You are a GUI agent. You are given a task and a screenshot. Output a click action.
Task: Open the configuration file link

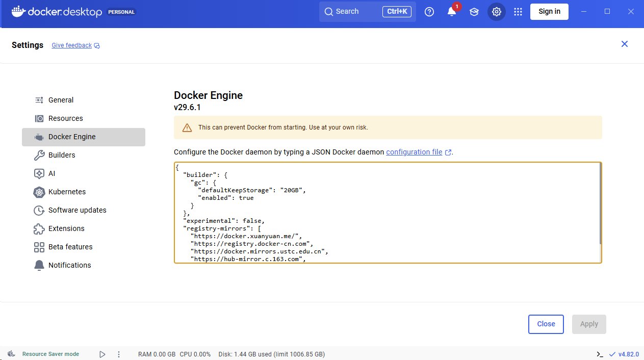[x=414, y=152]
